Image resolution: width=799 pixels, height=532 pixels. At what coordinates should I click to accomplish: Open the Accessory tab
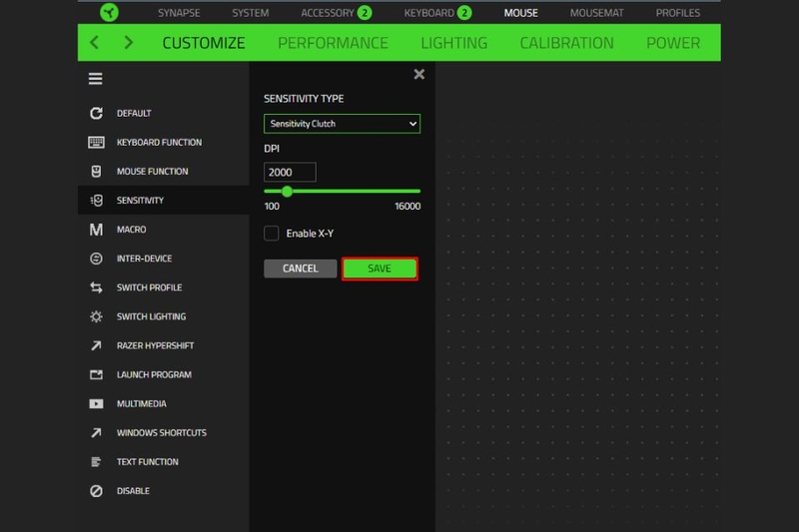pos(328,13)
